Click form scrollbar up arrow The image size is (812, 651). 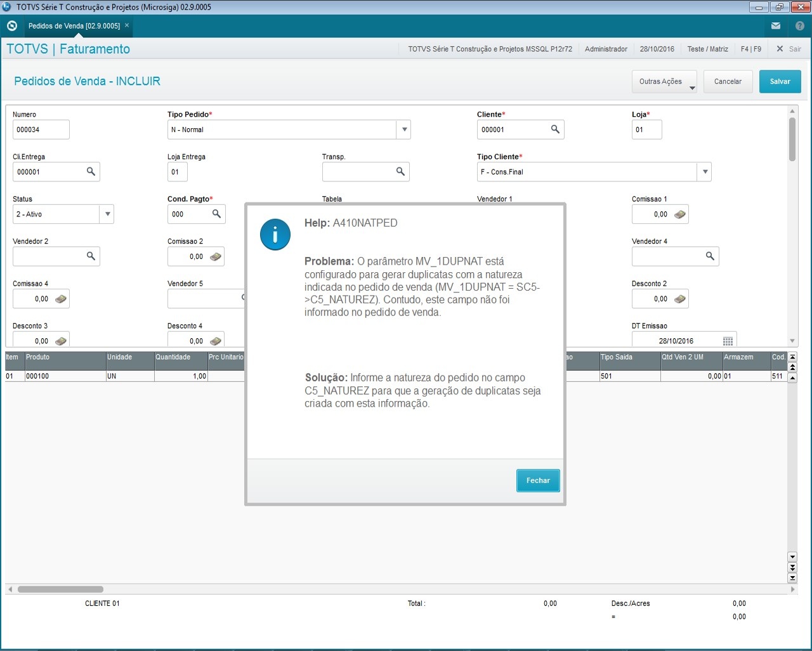click(792, 111)
